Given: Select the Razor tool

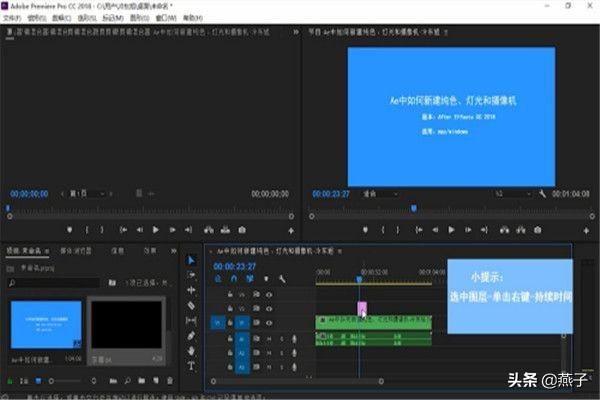Looking at the screenshot, I should pyautogui.click(x=191, y=305).
